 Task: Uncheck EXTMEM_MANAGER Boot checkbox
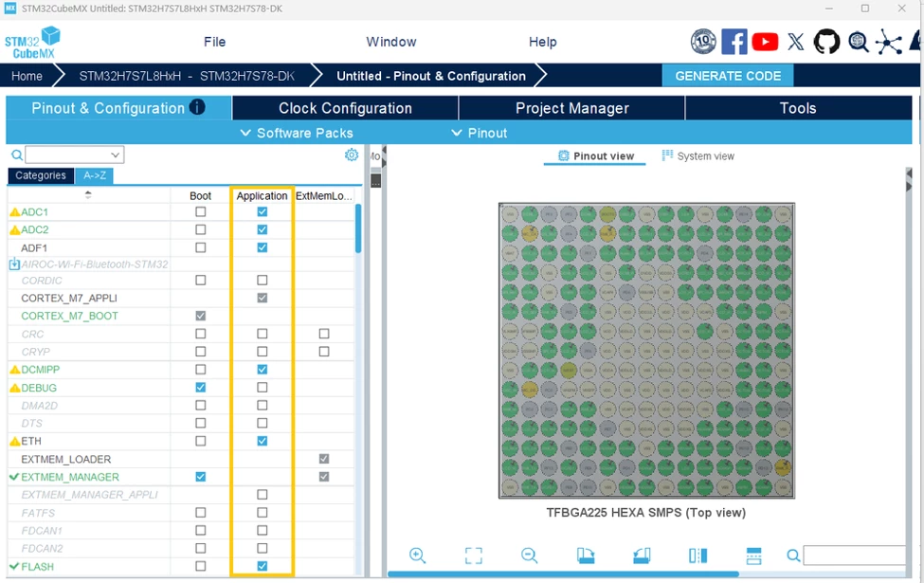click(x=201, y=476)
